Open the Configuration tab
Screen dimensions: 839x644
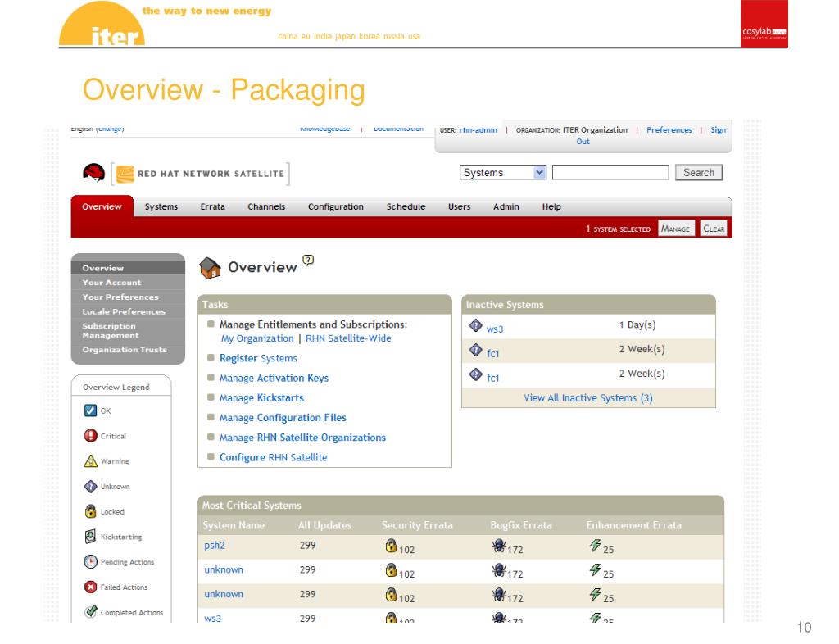tap(335, 206)
